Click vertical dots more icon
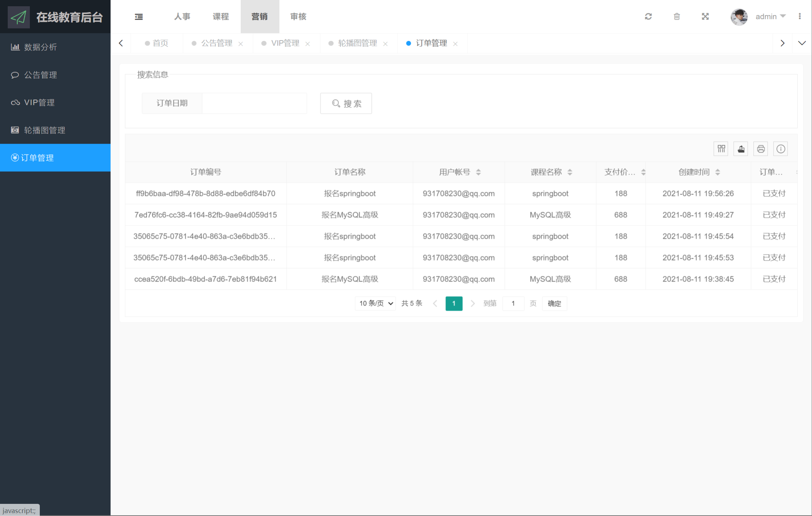The image size is (812, 516). [x=799, y=17]
